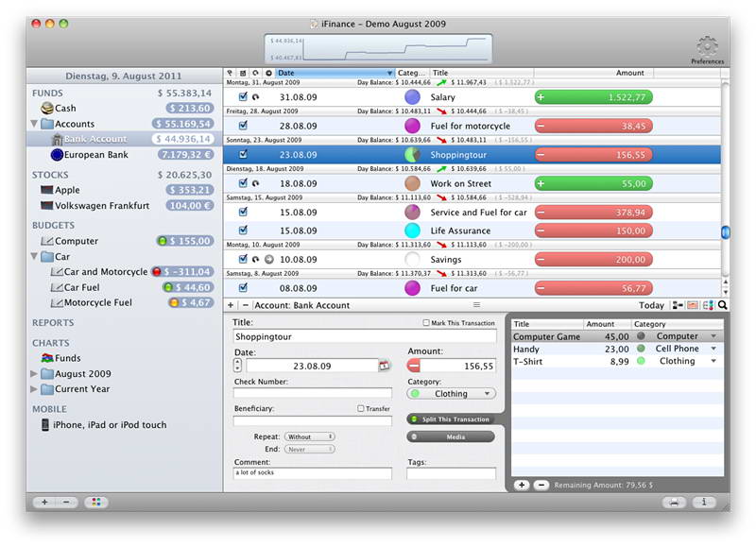
Task: Open the Funds chart icon
Action: pos(46,358)
